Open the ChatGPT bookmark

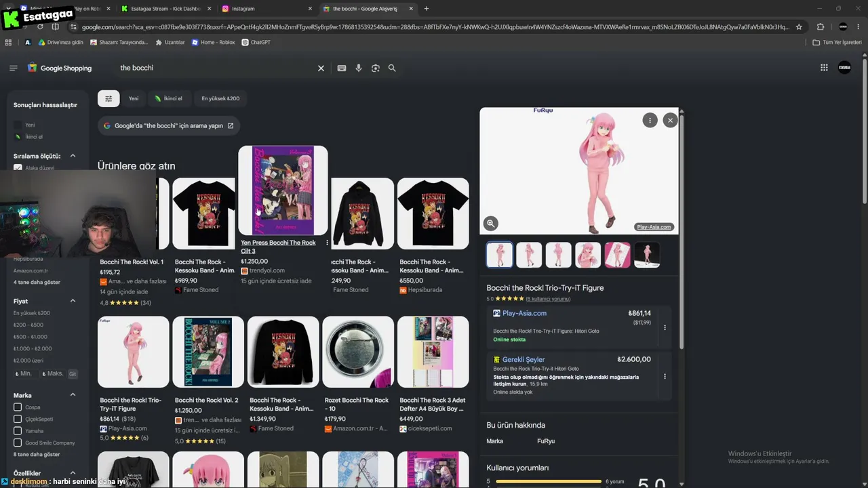pos(256,42)
